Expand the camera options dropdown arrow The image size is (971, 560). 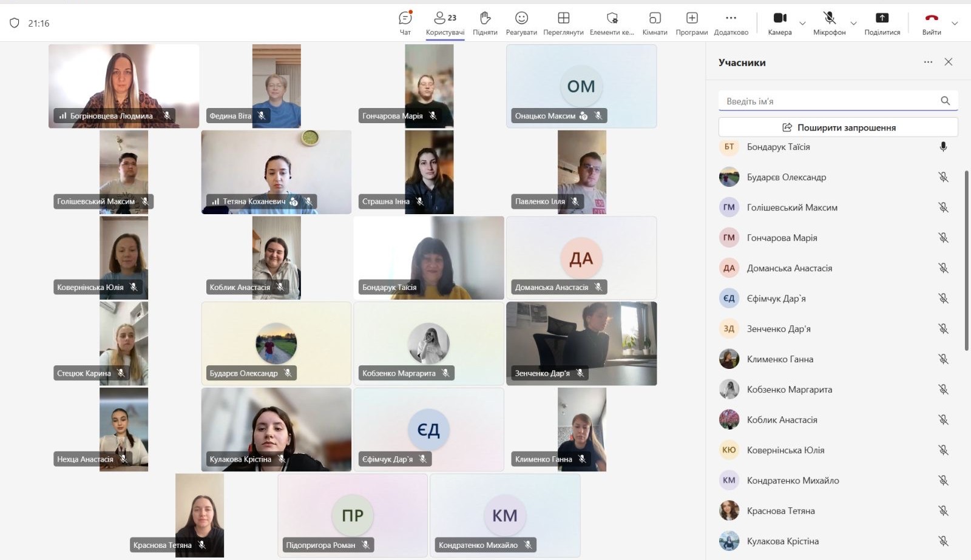tap(802, 24)
